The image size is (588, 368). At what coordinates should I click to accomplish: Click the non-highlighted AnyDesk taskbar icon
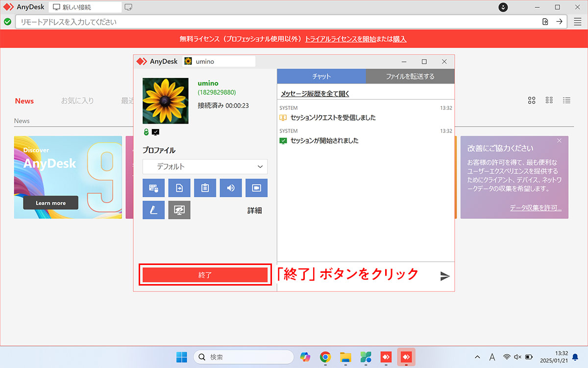386,357
